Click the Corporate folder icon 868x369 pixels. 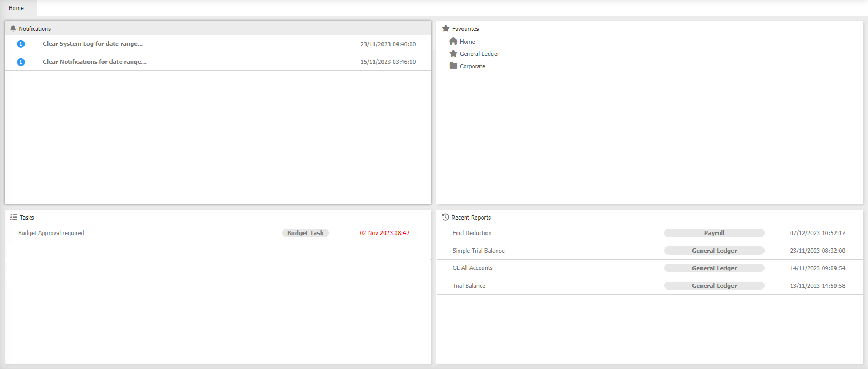coord(453,66)
